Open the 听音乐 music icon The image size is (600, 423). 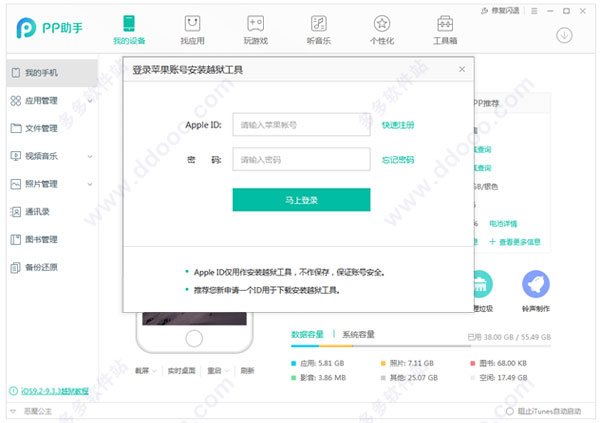coord(318,24)
